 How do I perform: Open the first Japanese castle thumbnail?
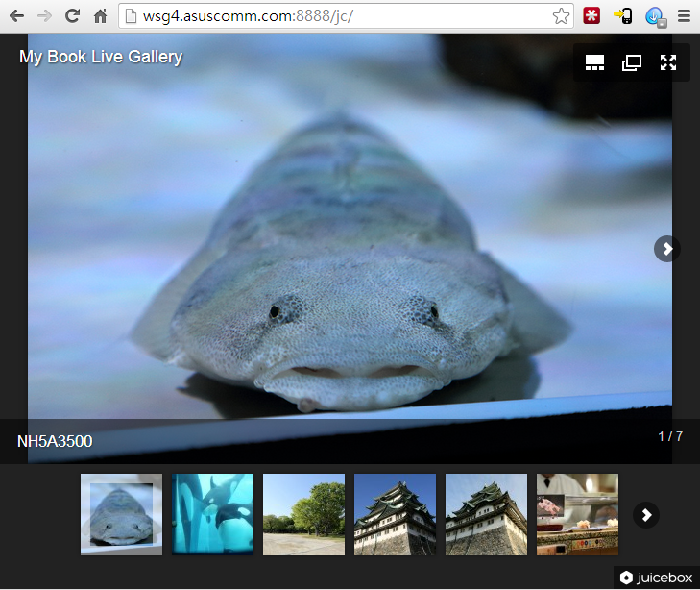tap(395, 514)
